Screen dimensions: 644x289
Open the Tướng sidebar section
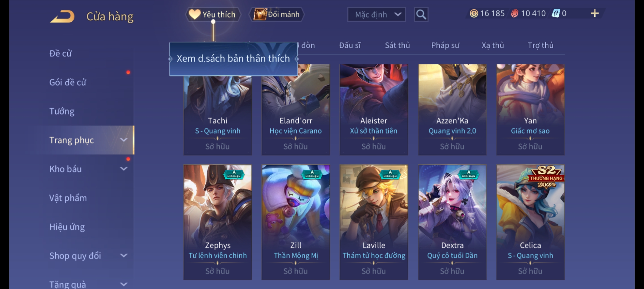[x=62, y=111]
